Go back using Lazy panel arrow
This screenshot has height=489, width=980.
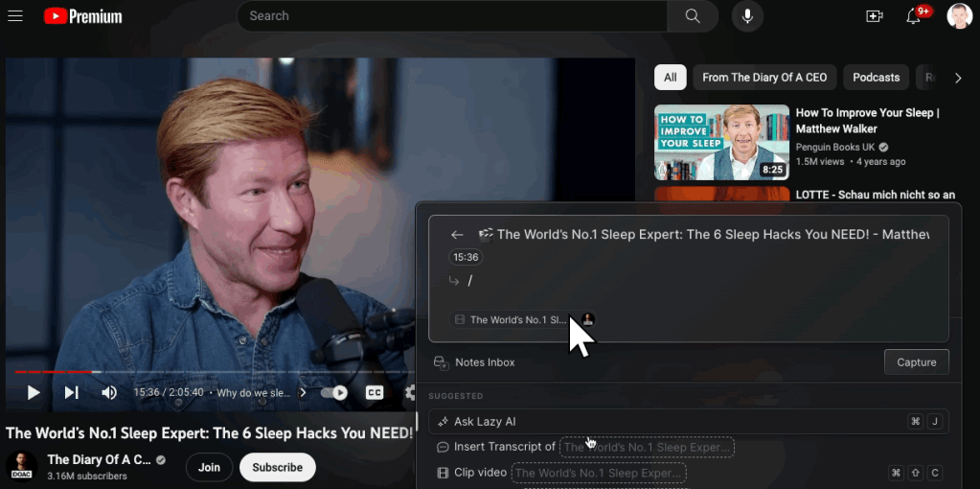point(457,235)
